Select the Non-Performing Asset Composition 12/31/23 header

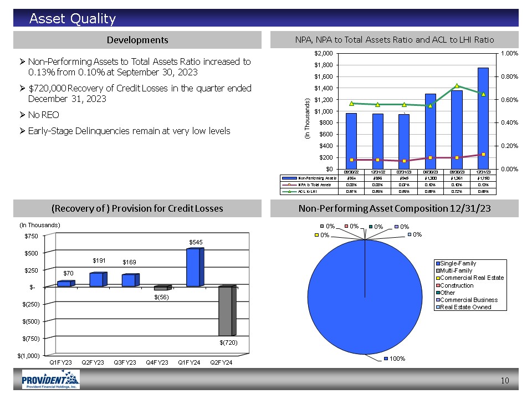click(394, 208)
